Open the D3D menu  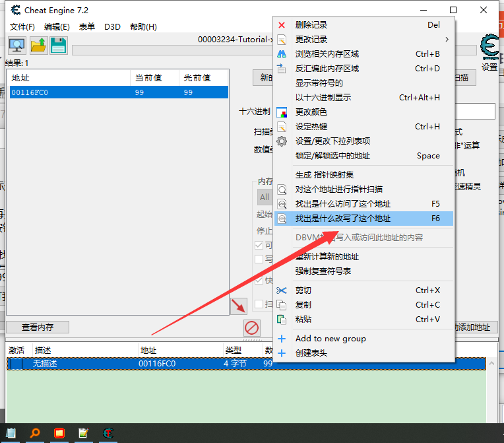coord(112,26)
